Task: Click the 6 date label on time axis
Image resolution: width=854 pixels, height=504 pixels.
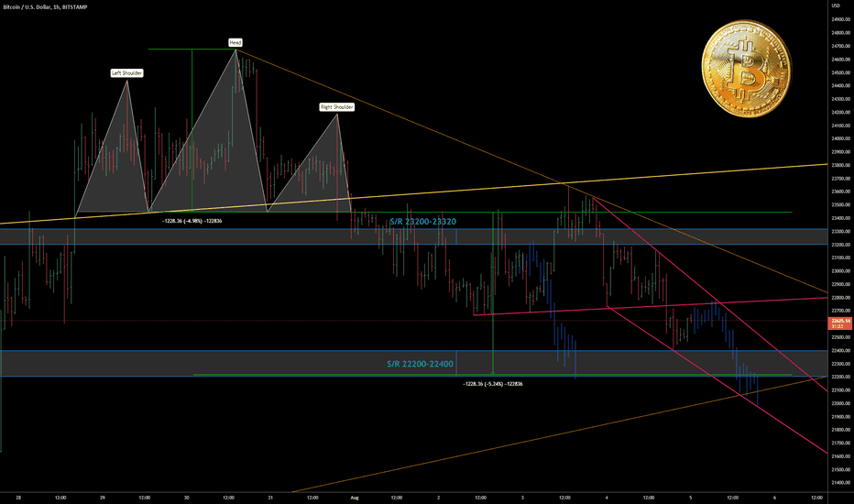Action: (774, 498)
